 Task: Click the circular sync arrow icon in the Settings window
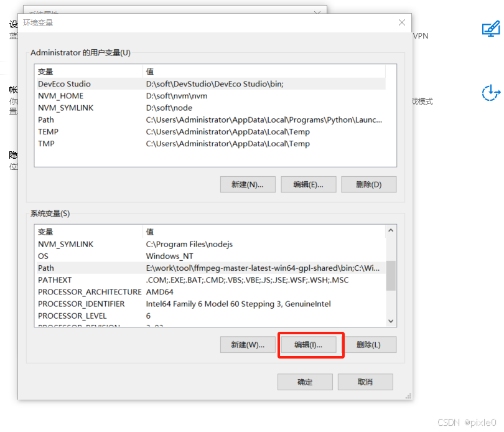(491, 93)
